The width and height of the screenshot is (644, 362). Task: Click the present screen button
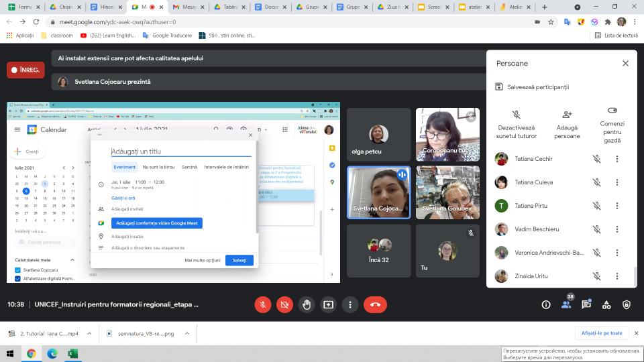(328, 304)
